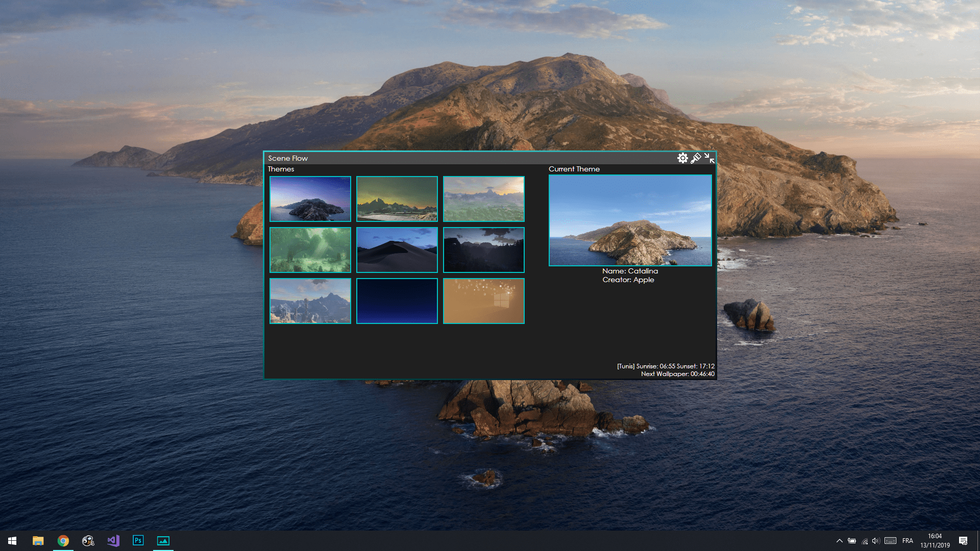The height and width of the screenshot is (551, 980).
Task: Open the touch keyboard tray icon
Action: point(891,541)
